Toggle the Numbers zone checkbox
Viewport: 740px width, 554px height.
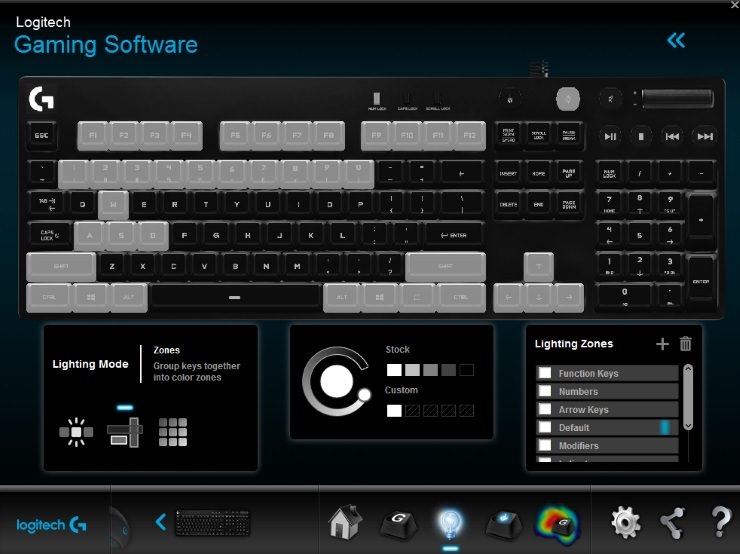tap(545, 391)
